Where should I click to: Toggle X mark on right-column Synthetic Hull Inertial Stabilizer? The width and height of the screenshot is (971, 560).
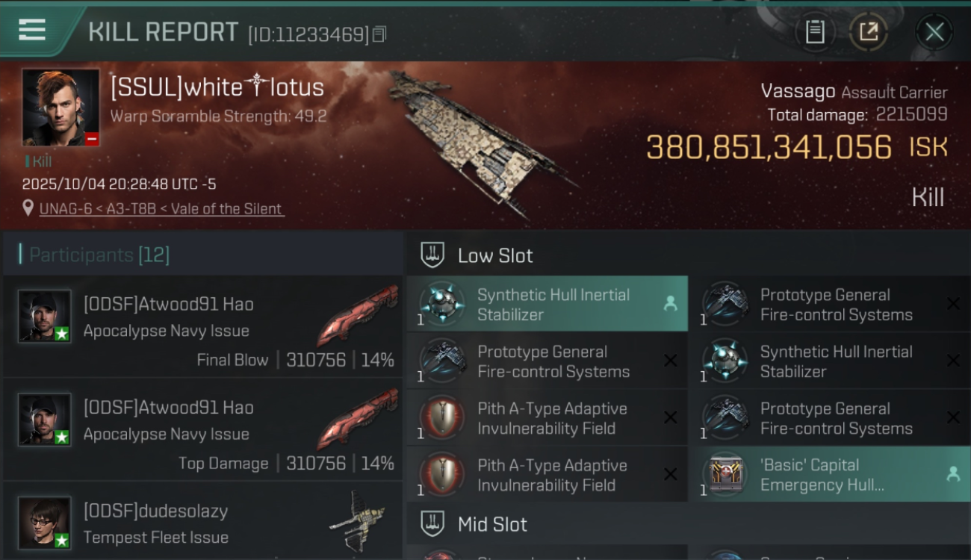953,361
